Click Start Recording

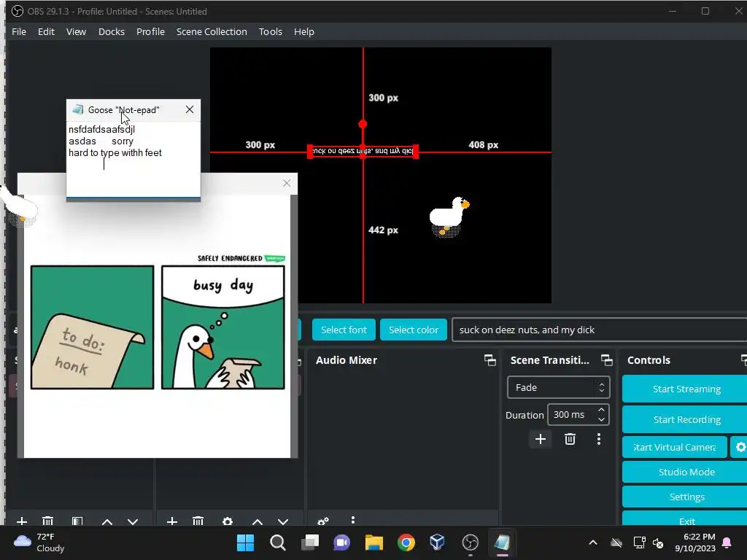(x=684, y=419)
